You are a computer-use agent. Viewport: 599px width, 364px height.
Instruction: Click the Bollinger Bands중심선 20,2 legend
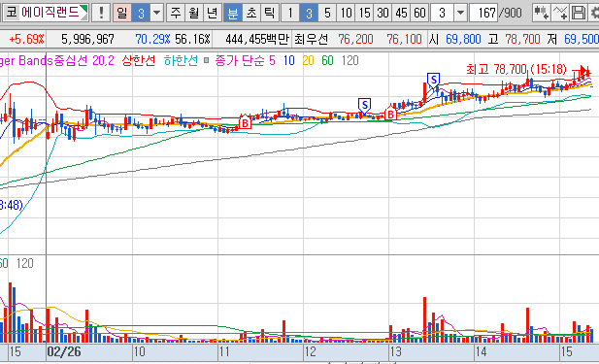point(56,60)
